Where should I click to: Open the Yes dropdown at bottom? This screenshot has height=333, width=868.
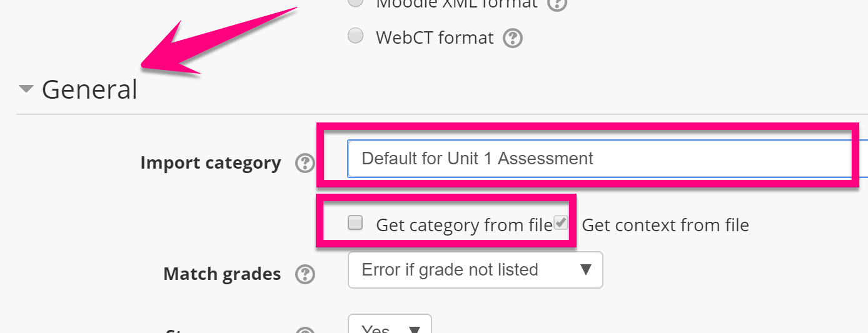(389, 326)
